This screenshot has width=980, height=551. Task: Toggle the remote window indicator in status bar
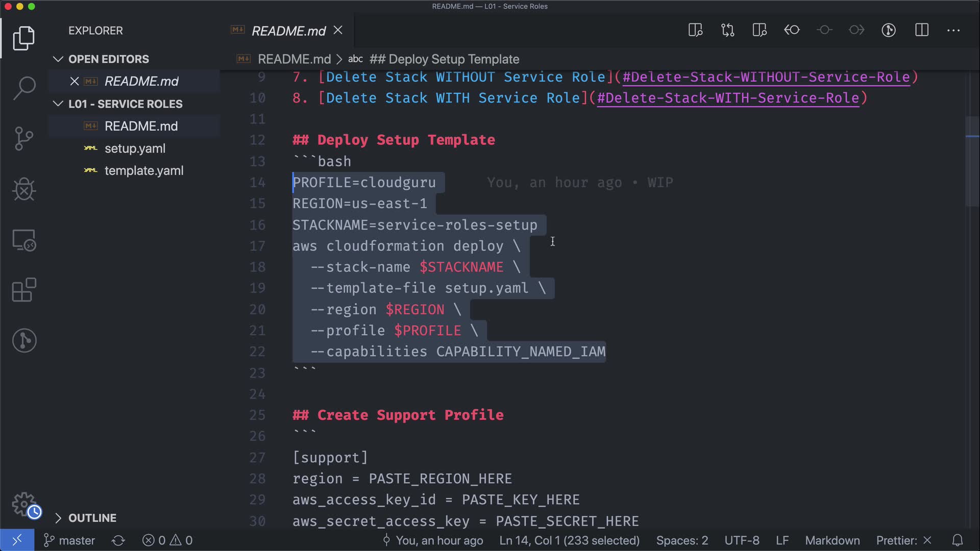coord(17,540)
